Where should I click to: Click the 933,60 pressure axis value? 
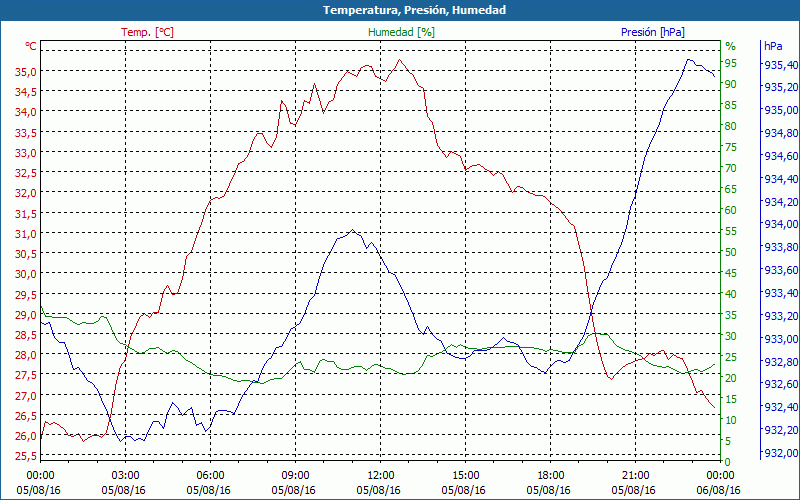(781, 270)
